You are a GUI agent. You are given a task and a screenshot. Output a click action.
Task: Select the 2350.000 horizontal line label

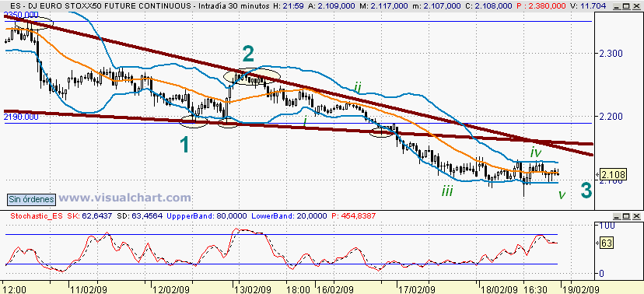(x=21, y=16)
